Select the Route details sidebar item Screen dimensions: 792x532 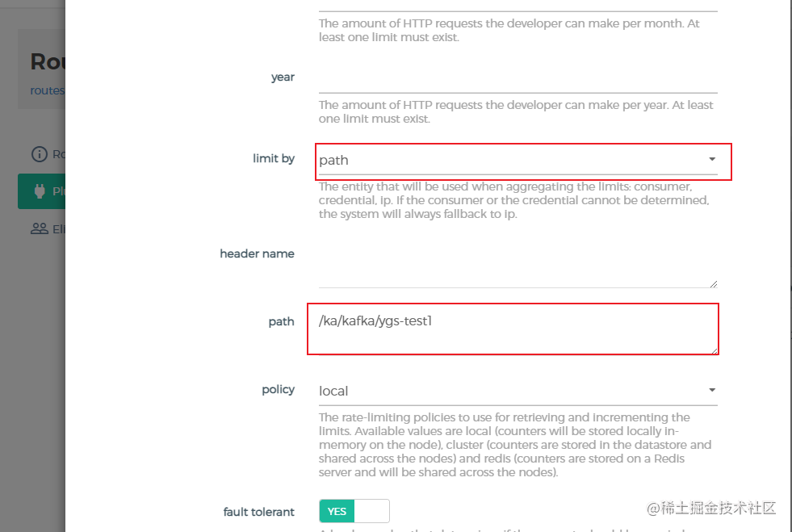(x=48, y=154)
